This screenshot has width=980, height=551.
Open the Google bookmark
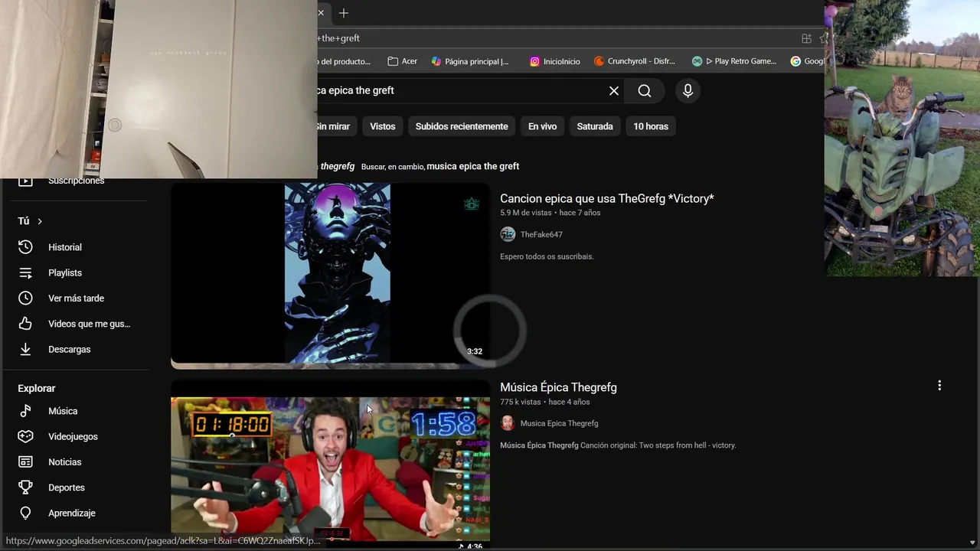[807, 61]
